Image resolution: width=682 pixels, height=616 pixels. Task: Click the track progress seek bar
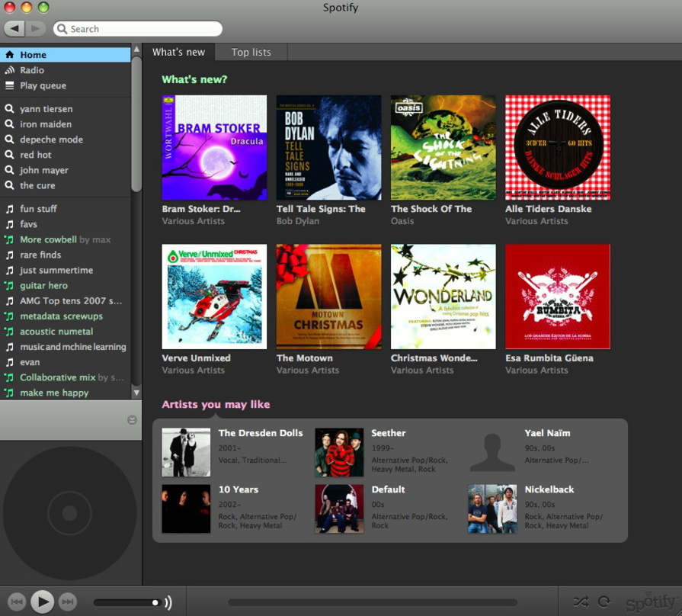coord(373,602)
